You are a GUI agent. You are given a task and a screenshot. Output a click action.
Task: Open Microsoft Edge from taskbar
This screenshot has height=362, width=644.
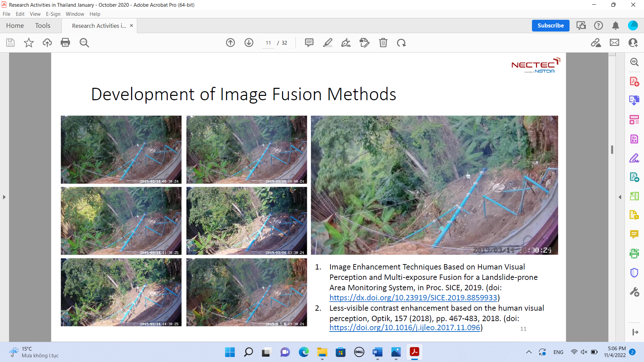point(304,352)
